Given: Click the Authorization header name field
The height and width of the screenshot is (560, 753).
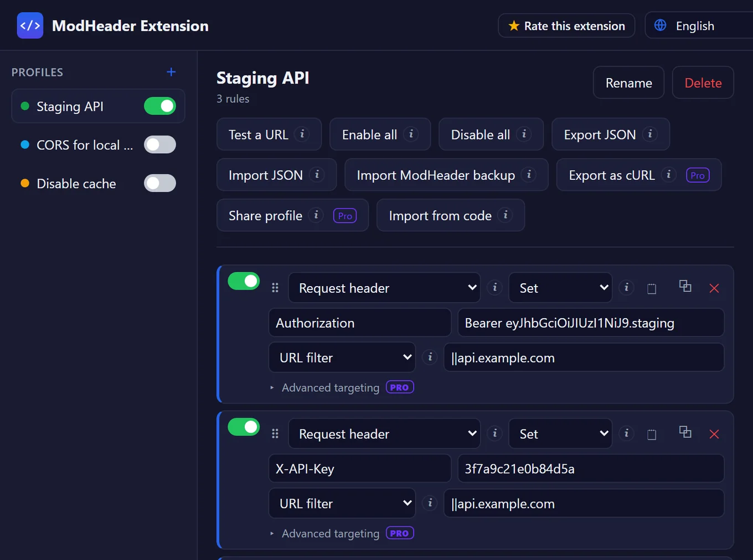Looking at the screenshot, I should 360,323.
